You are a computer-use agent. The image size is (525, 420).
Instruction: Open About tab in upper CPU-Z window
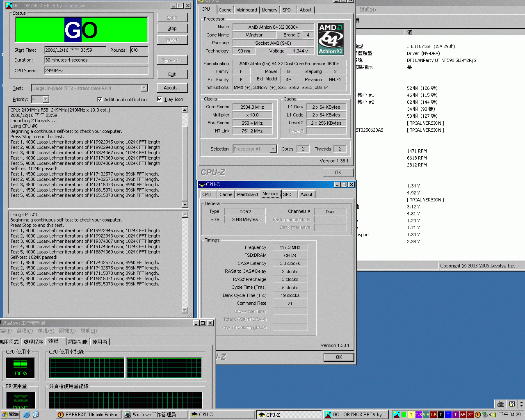[x=306, y=10]
